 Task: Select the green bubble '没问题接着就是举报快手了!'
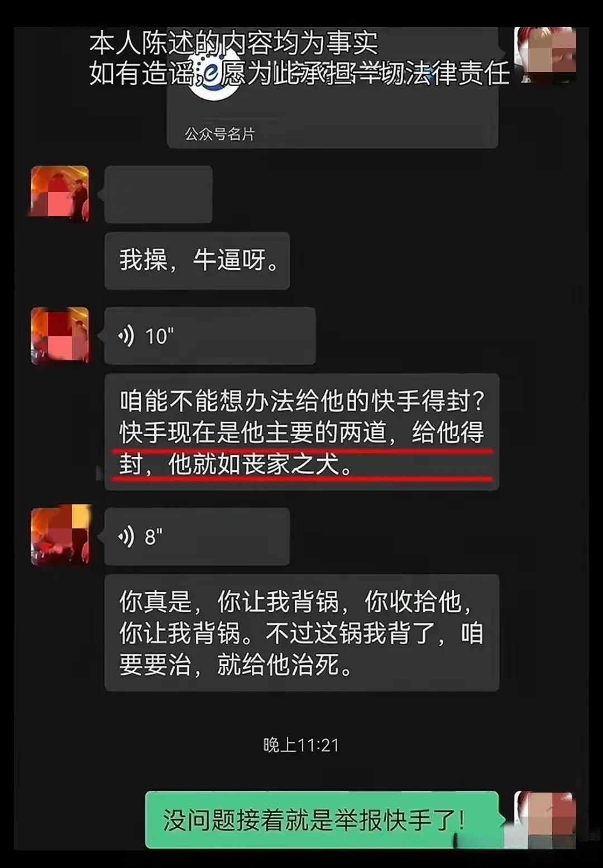point(322,820)
